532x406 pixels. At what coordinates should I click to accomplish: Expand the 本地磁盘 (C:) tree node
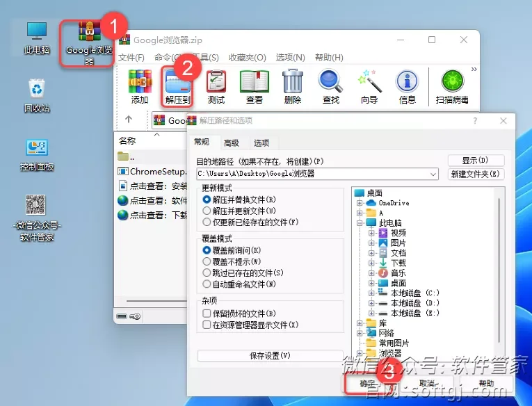371,293
